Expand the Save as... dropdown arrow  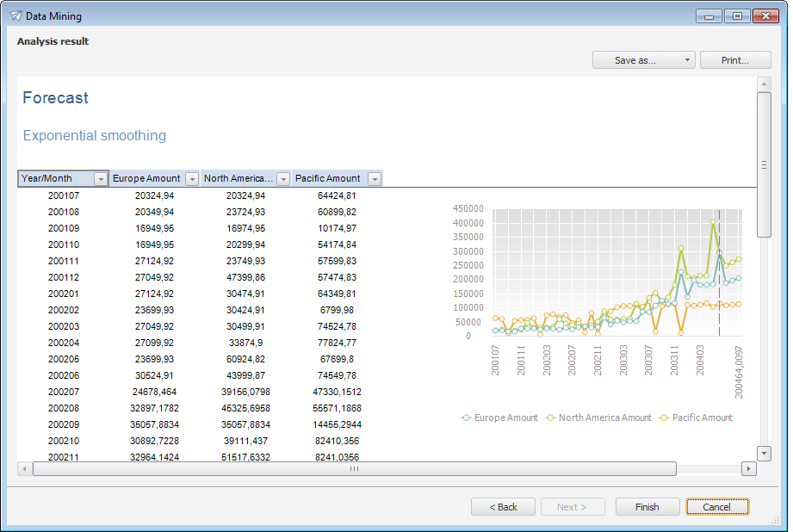tap(686, 60)
